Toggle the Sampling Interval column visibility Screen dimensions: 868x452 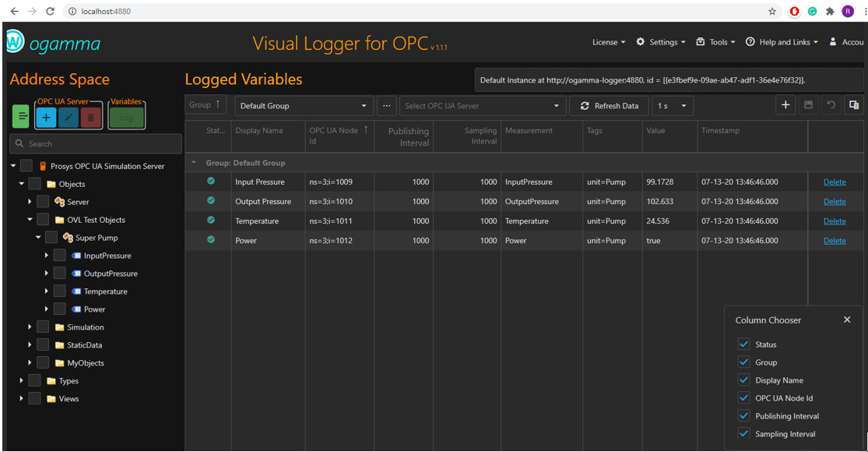(x=743, y=434)
